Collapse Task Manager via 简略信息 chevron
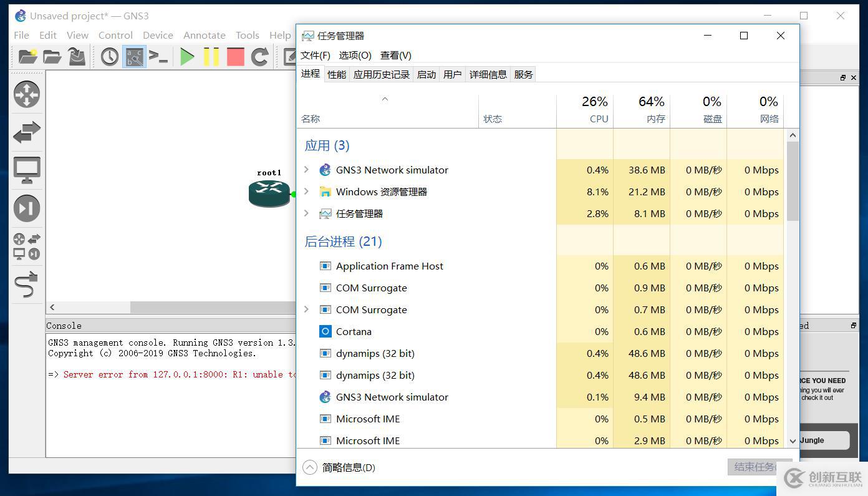 coord(310,467)
